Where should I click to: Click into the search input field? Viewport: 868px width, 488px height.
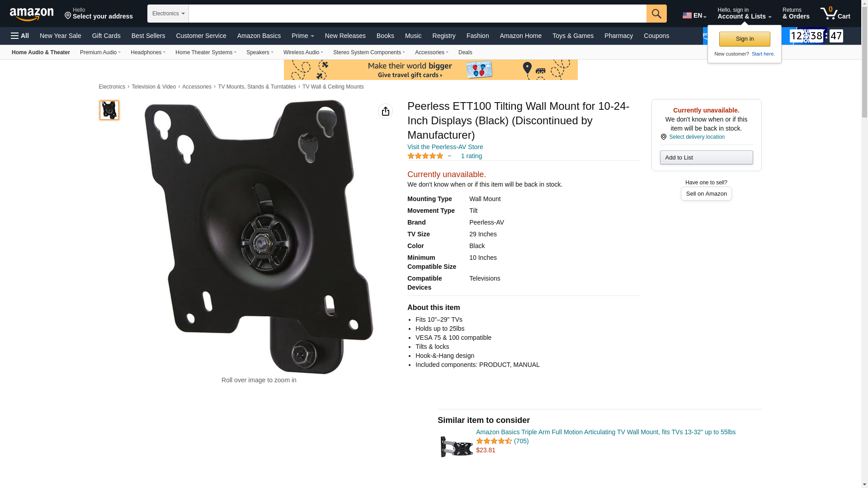tap(417, 14)
